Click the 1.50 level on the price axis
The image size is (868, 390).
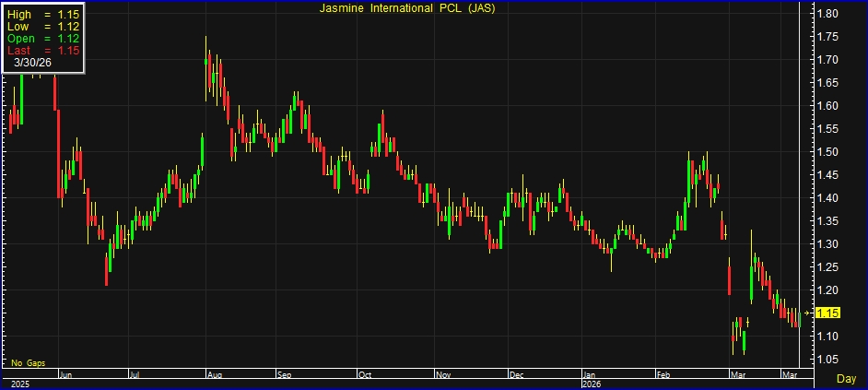click(x=827, y=152)
